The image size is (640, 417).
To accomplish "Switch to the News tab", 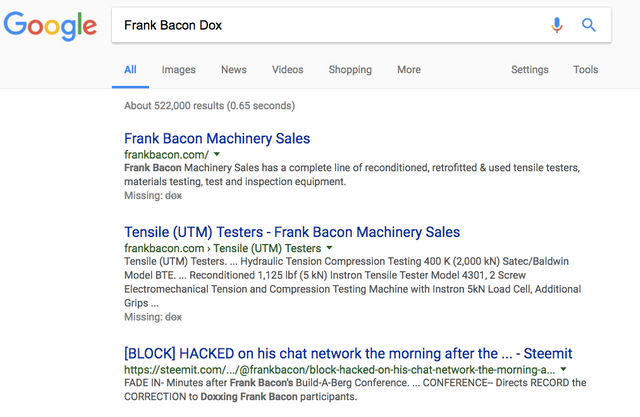I will point(234,70).
